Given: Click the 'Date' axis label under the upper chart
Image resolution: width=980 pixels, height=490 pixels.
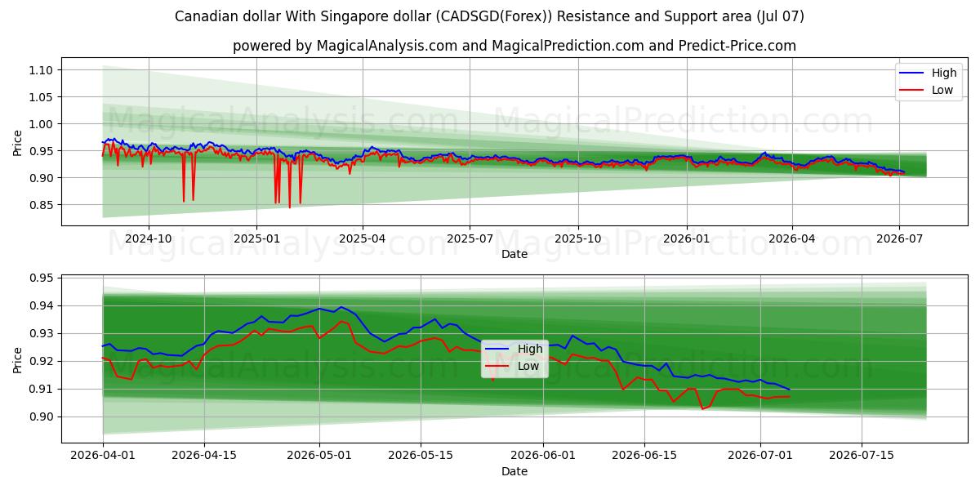Looking at the screenshot, I should pos(514,254).
